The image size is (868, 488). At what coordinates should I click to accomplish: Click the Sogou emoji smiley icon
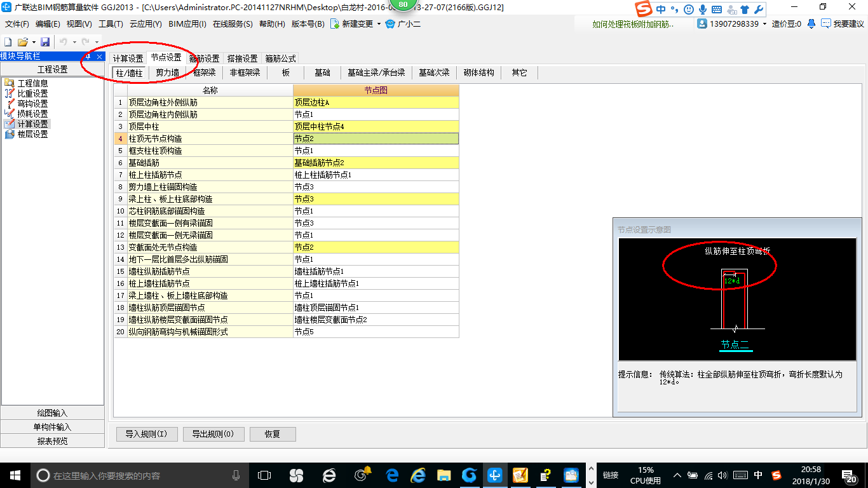[x=689, y=10]
